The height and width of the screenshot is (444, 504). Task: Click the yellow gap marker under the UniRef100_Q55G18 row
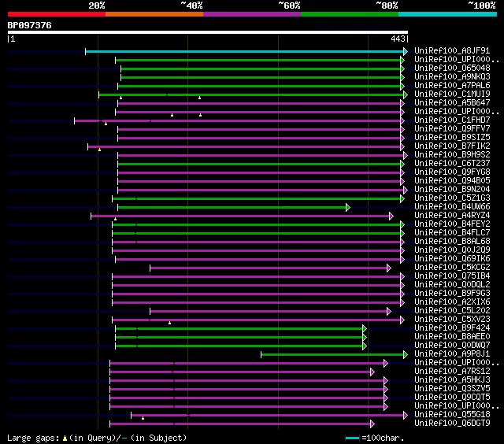point(143,418)
